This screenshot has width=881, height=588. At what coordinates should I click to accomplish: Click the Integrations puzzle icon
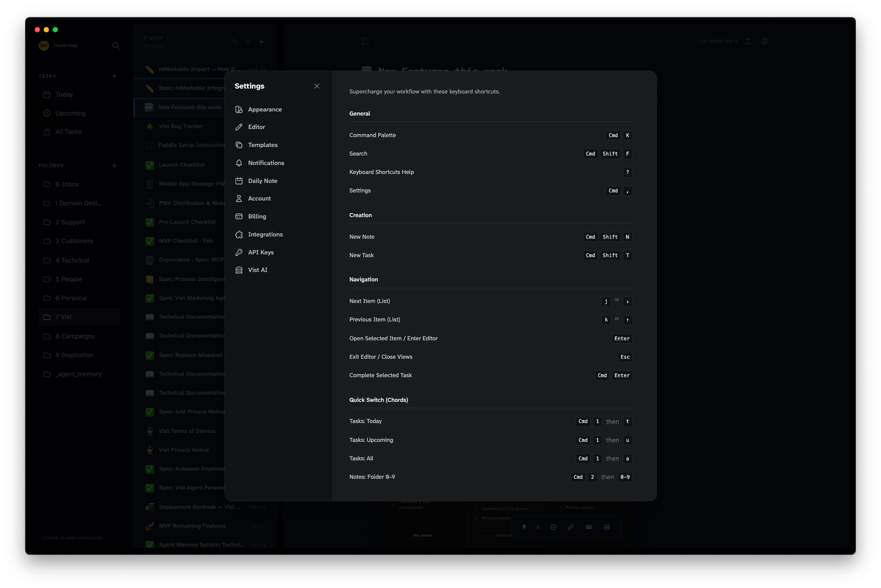click(x=239, y=235)
